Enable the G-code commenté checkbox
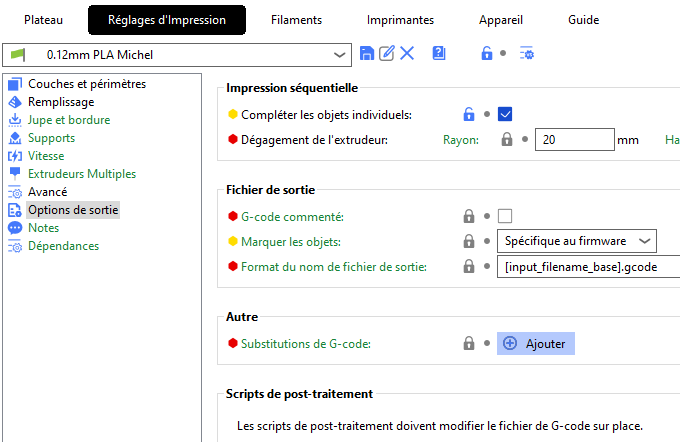Image resolution: width=680 pixels, height=442 pixels. tap(505, 216)
